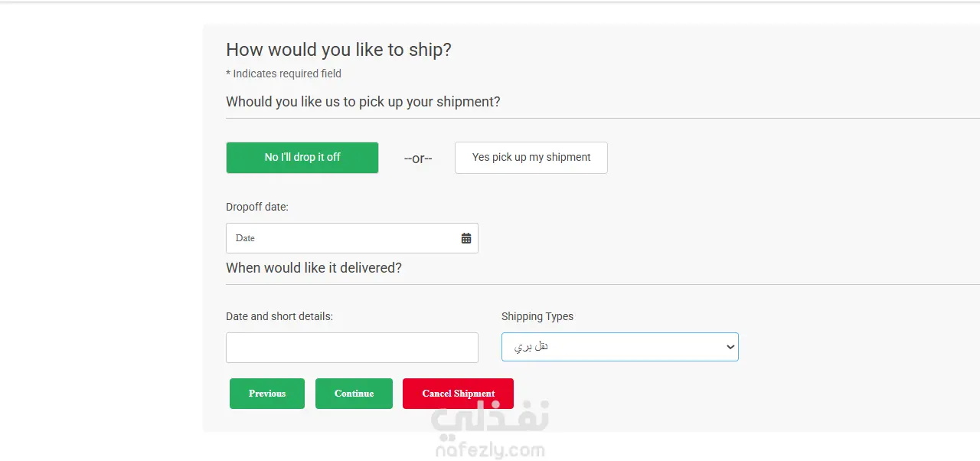Click the pick up your shipment section heading
The image size is (980, 461).
(x=363, y=102)
